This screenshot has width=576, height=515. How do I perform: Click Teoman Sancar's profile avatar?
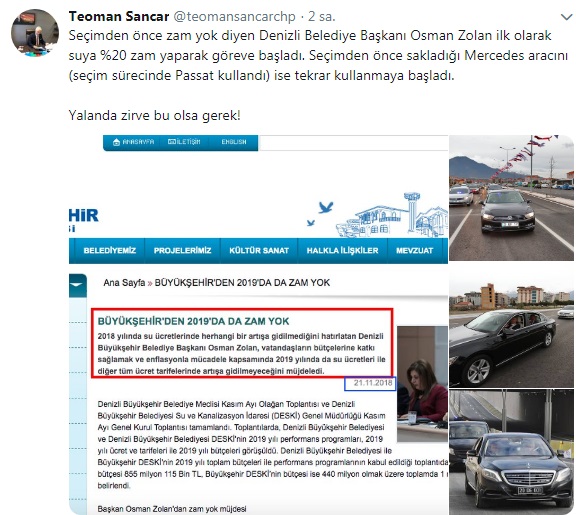click(x=35, y=33)
